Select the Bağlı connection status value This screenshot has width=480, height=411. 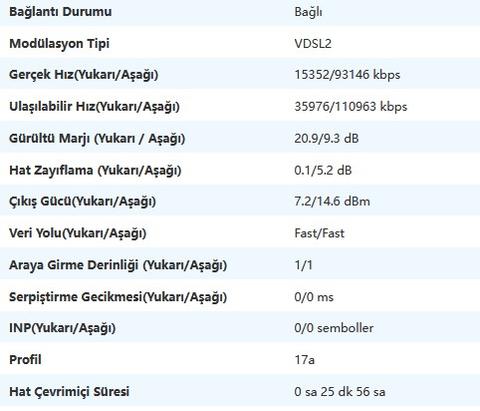308,12
